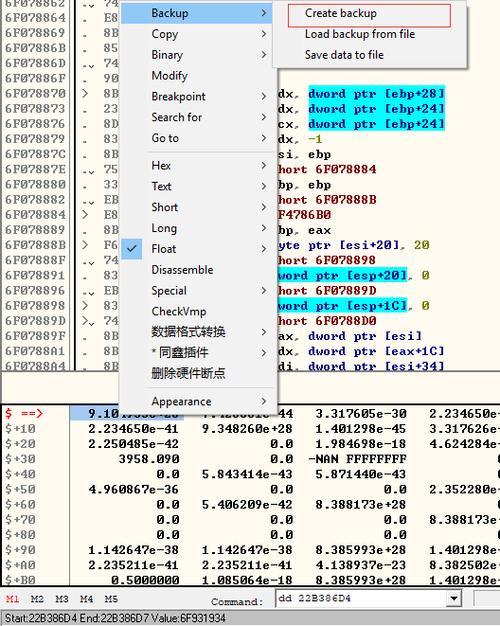Expand the Text submenu arrow

coord(264,186)
